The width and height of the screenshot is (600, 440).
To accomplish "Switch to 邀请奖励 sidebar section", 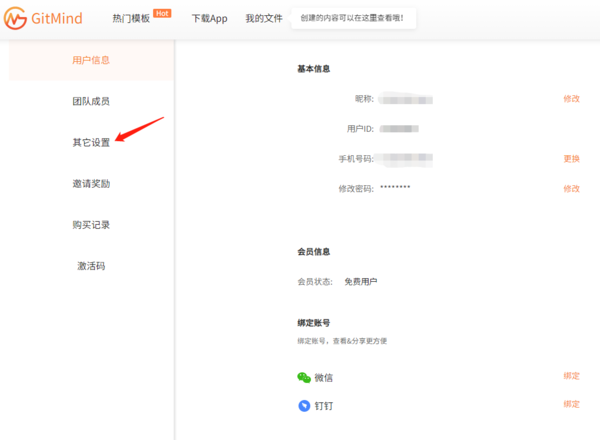I will (91, 183).
